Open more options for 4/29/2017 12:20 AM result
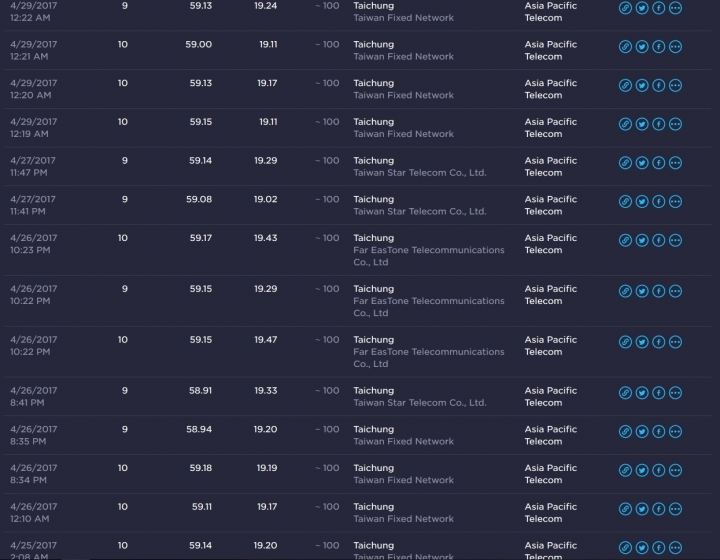This screenshot has height=560, width=720. [x=675, y=85]
